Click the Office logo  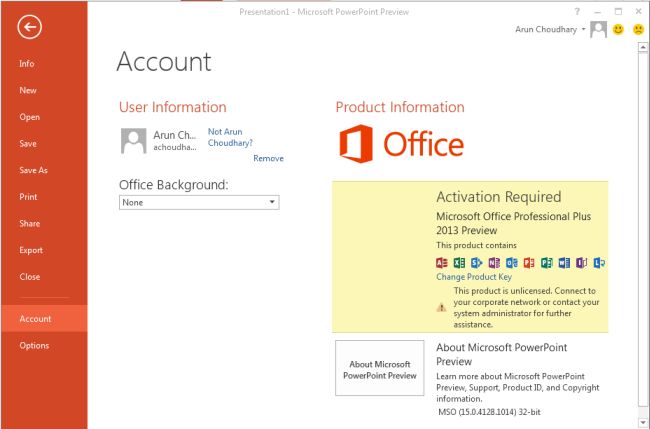(x=401, y=144)
